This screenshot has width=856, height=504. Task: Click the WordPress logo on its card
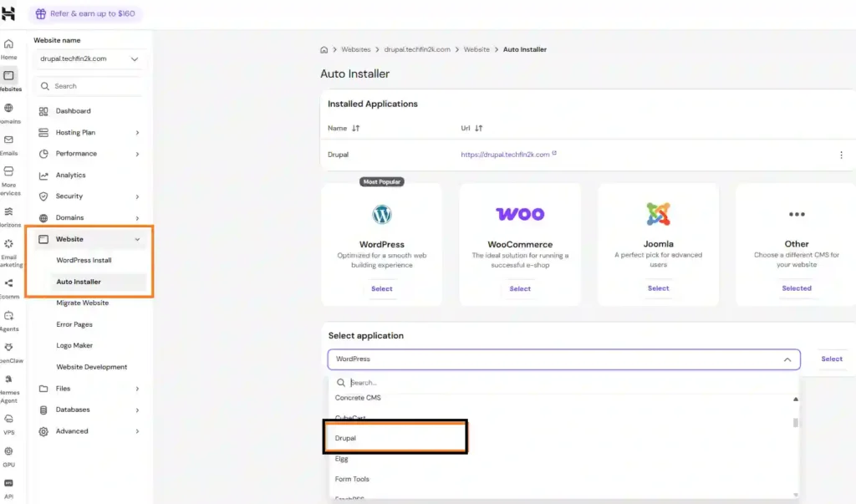coord(381,215)
